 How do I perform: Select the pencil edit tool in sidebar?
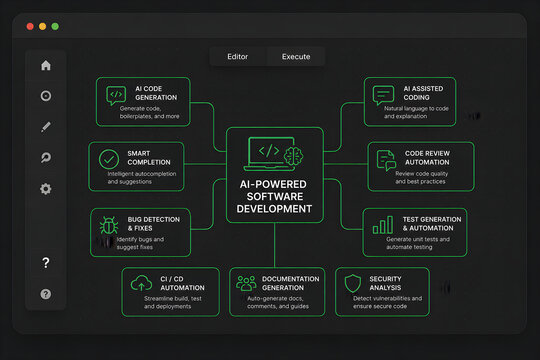click(x=46, y=127)
